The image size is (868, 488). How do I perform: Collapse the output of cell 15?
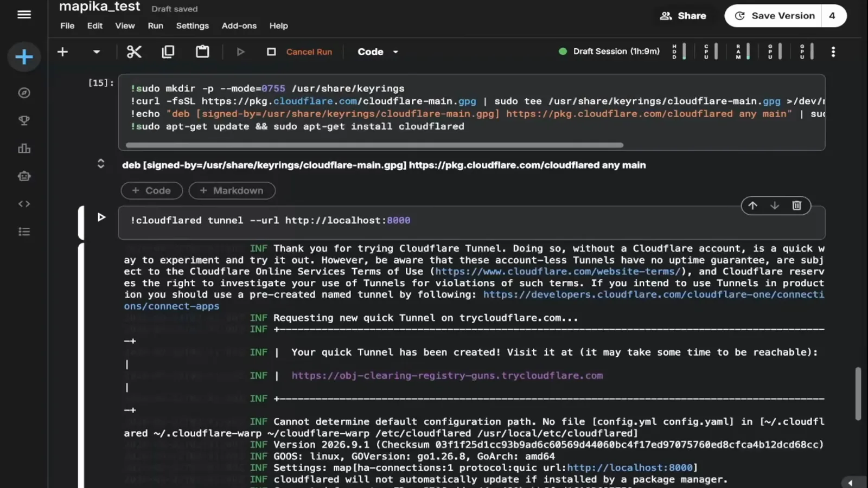coord(100,164)
